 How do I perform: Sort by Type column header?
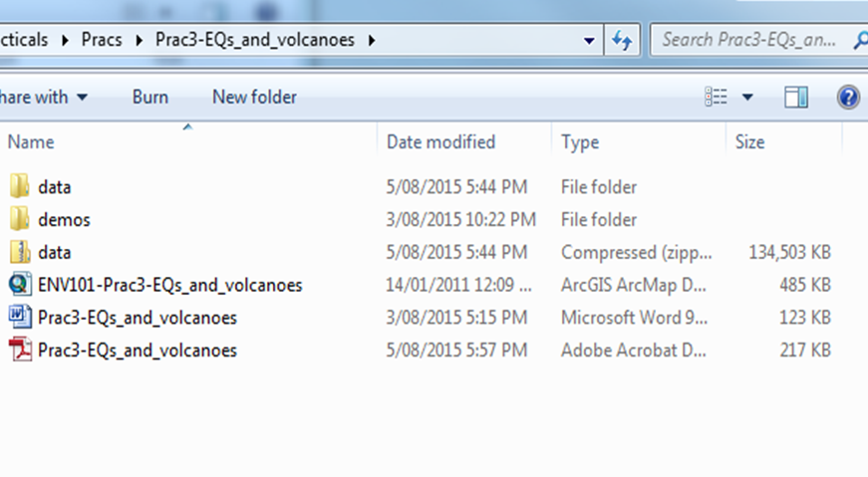pyautogui.click(x=580, y=142)
